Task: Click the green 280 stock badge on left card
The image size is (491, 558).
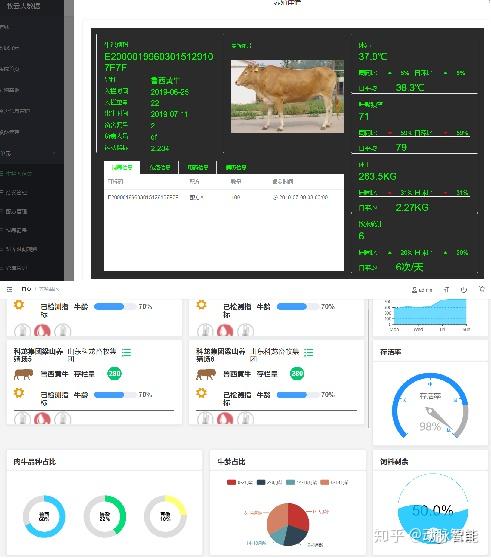Action: coord(115,373)
